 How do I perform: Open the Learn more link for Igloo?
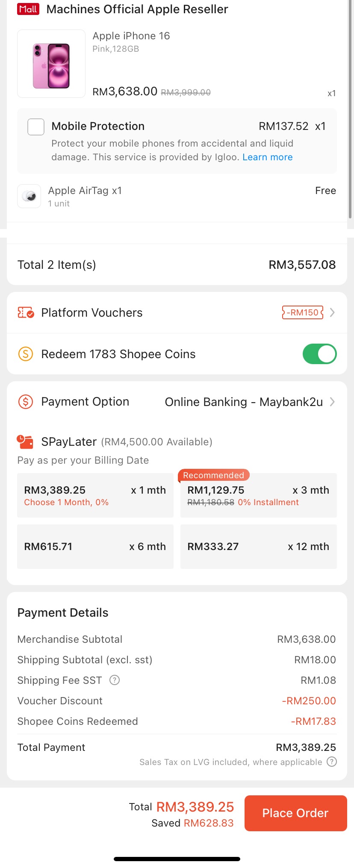pyautogui.click(x=268, y=157)
